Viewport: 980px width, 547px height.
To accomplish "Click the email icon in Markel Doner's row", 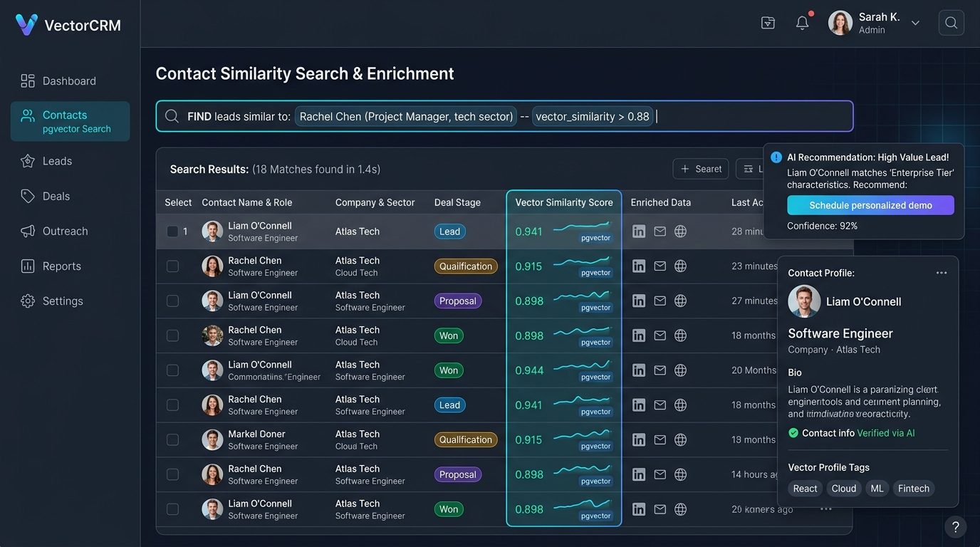I will coord(660,439).
